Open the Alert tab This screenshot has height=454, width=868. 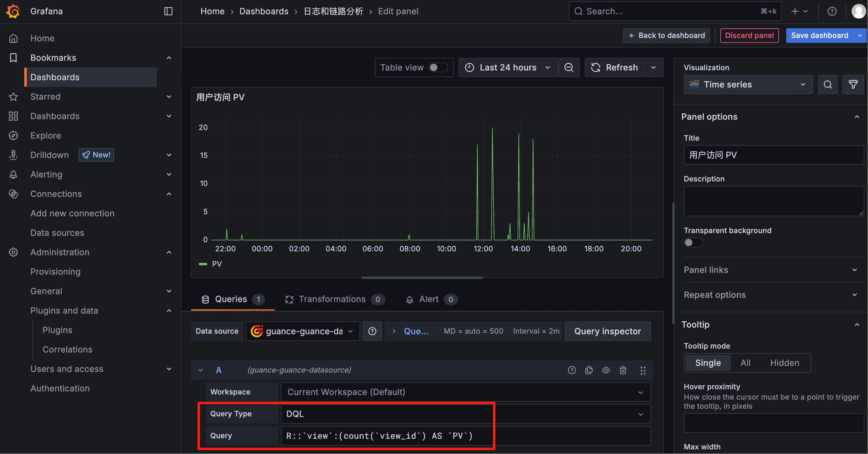[x=428, y=299]
